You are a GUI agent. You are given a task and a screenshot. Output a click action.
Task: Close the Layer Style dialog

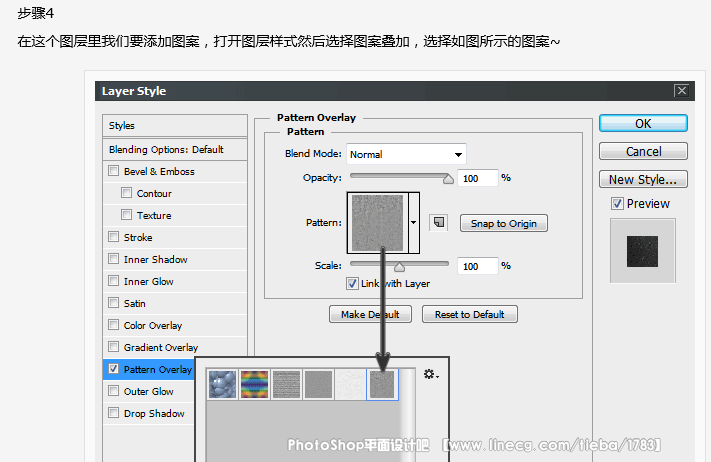click(682, 91)
